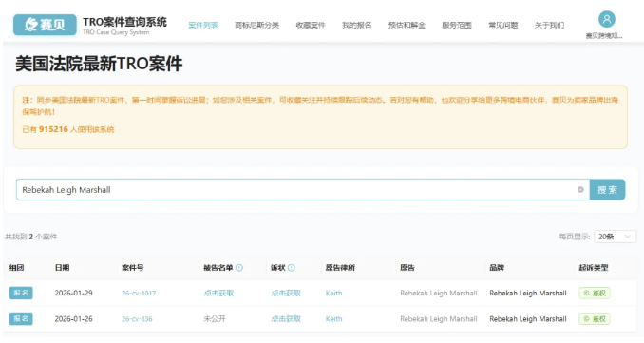Open the 预估和解金 tab
The height and width of the screenshot is (343, 644).
pos(407,25)
